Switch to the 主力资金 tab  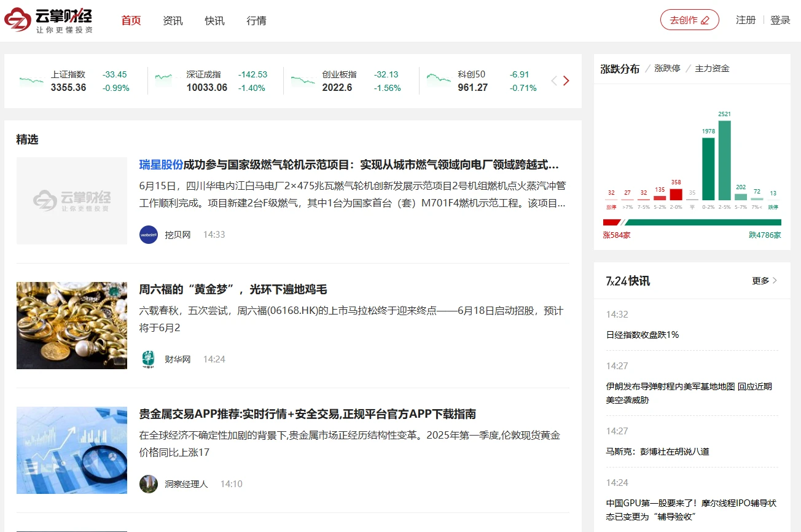pyautogui.click(x=712, y=69)
